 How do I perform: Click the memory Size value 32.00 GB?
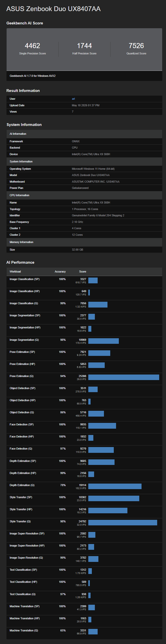(77, 250)
